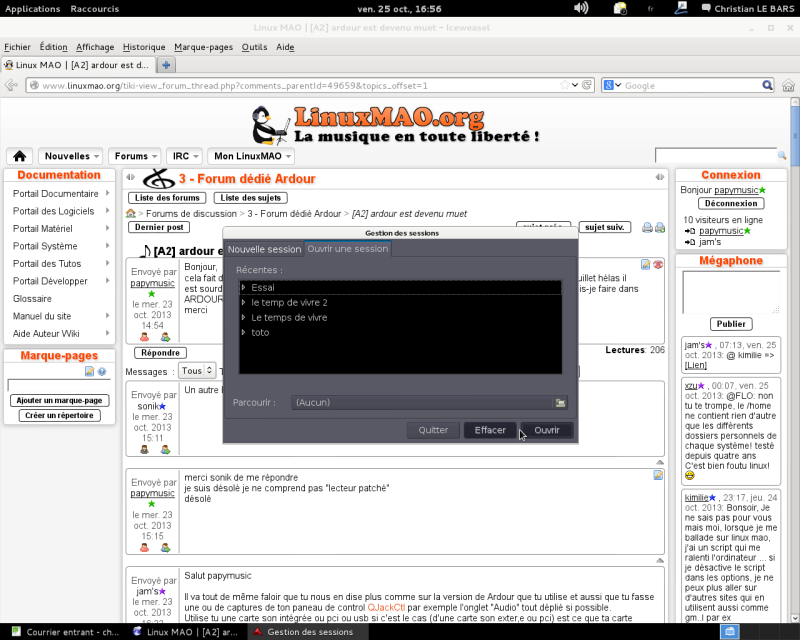Click the help icon in Marque-pages panel

[x=102, y=371]
